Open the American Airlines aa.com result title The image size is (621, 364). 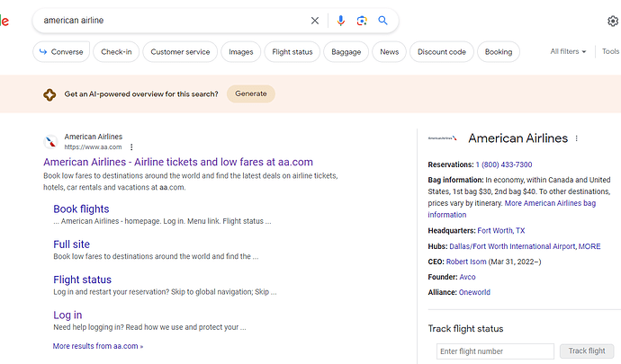178,162
